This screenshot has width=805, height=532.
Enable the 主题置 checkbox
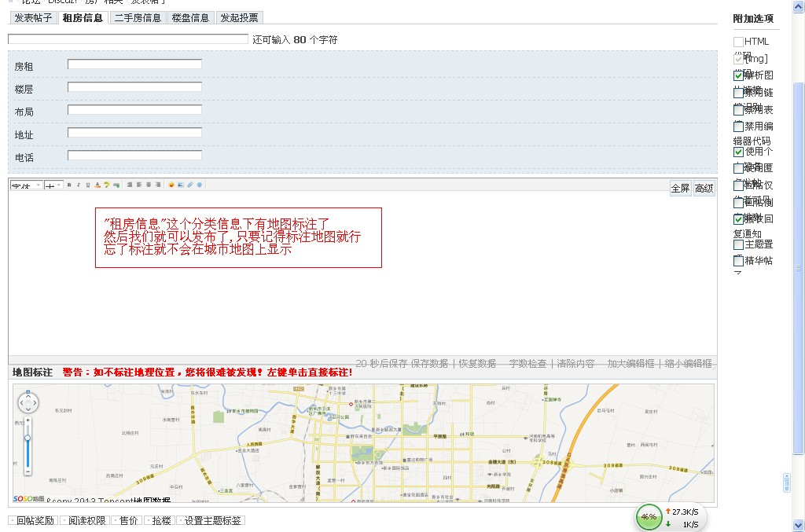738,244
